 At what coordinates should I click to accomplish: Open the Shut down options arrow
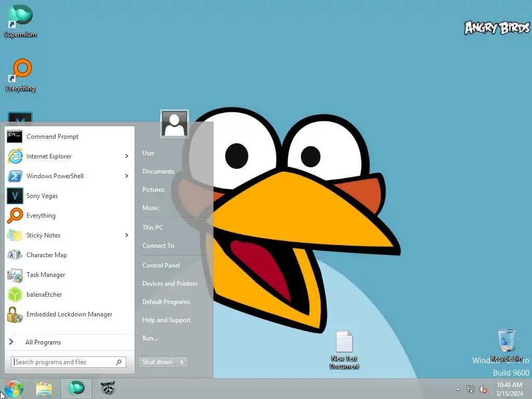[182, 362]
